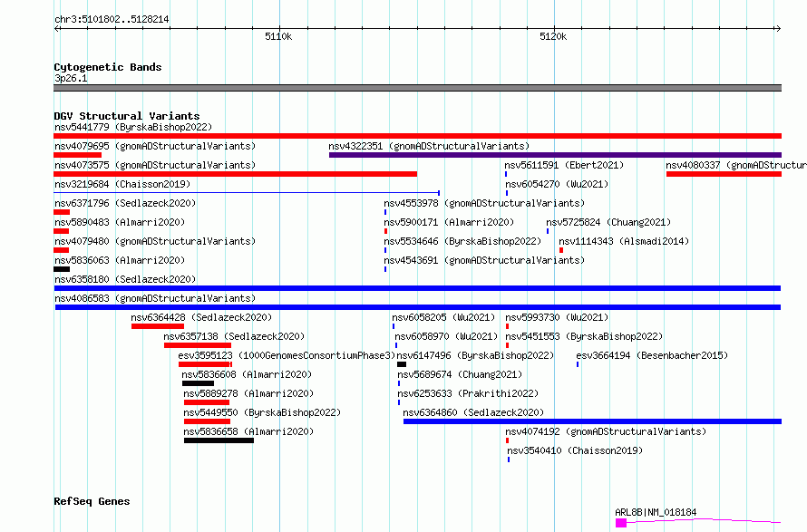Click the Cytogenetic Bands track title

coord(108,67)
